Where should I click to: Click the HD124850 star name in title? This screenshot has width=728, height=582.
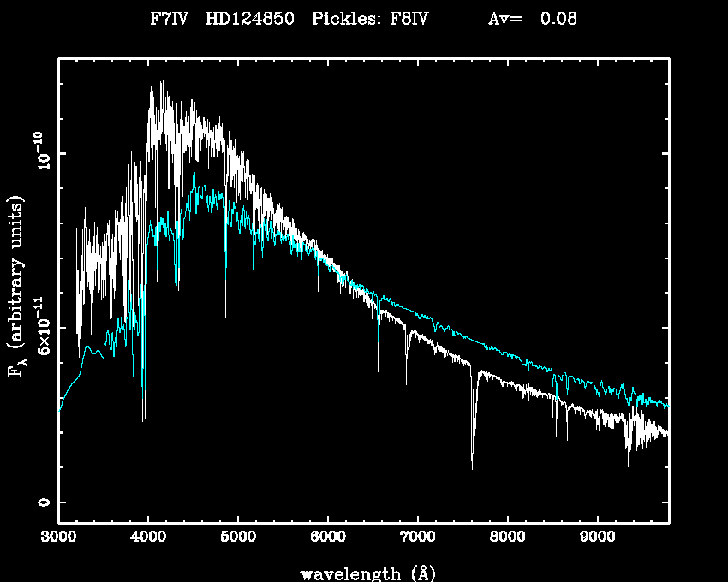pyautogui.click(x=250, y=20)
